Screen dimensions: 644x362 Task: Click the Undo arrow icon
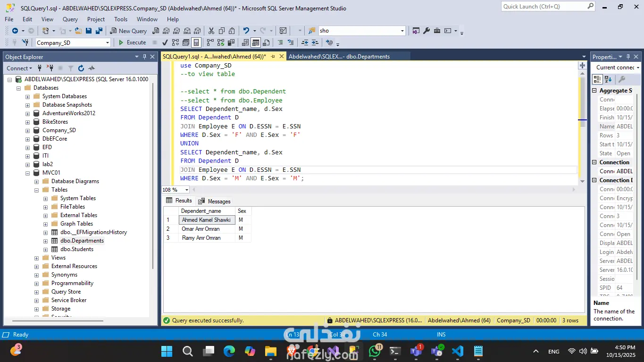(246, 31)
